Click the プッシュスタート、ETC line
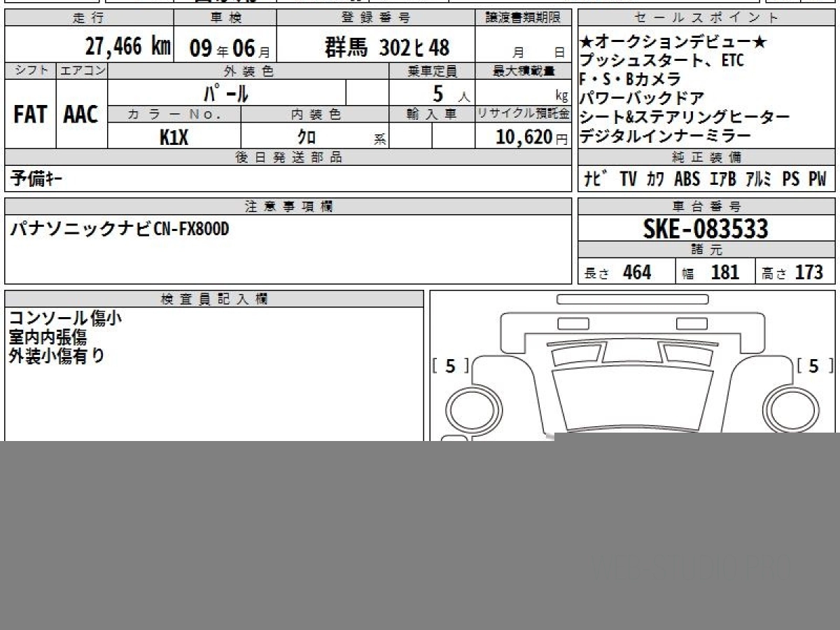This screenshot has width=840, height=630. tap(661, 61)
